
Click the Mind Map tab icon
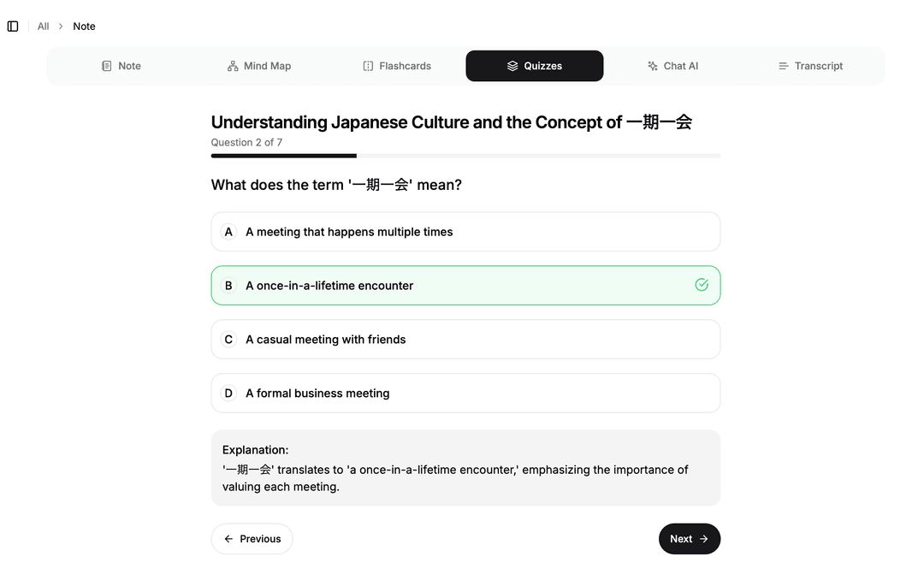(x=233, y=66)
